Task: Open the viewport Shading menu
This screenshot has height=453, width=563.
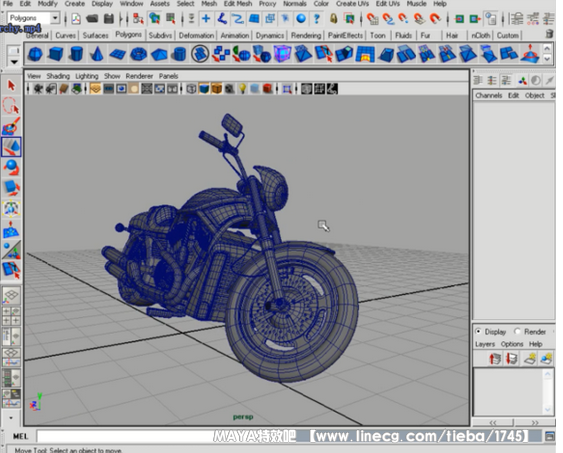Action: tap(58, 76)
